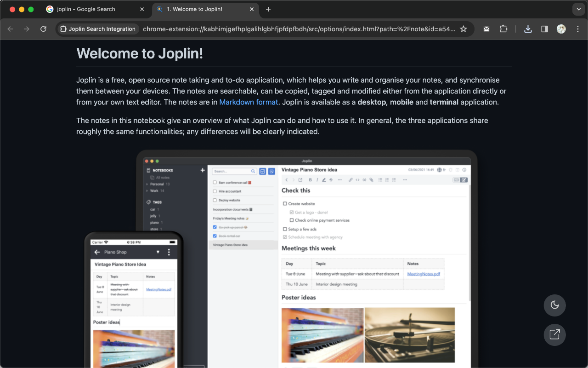Uncheck the completed Go pick up parcel task
588x368 pixels.
click(215, 227)
